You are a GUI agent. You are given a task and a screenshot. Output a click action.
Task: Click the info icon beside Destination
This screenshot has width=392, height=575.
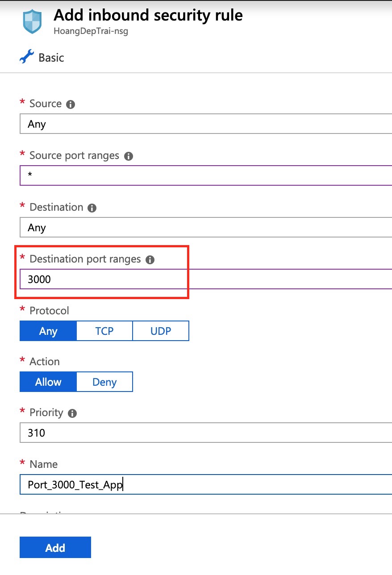(x=92, y=208)
